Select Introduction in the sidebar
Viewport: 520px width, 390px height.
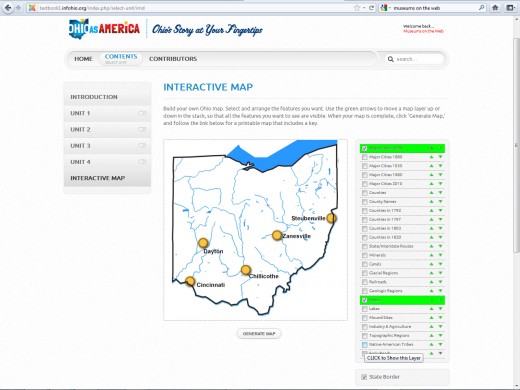click(107, 97)
